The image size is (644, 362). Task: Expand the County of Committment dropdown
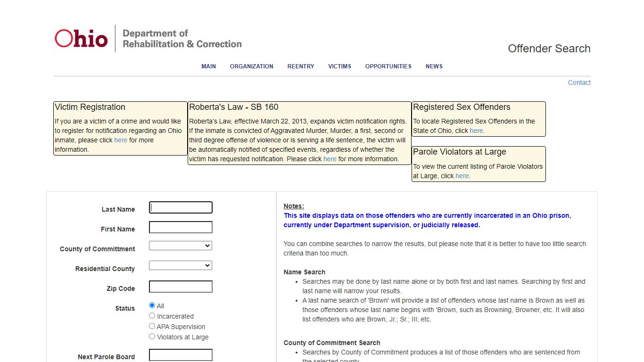pyautogui.click(x=181, y=246)
